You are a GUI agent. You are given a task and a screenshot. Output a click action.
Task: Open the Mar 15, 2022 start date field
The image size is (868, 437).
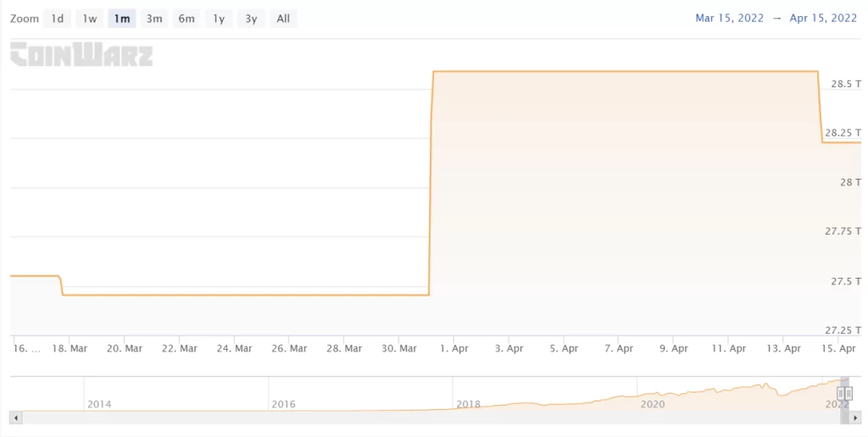729,19
